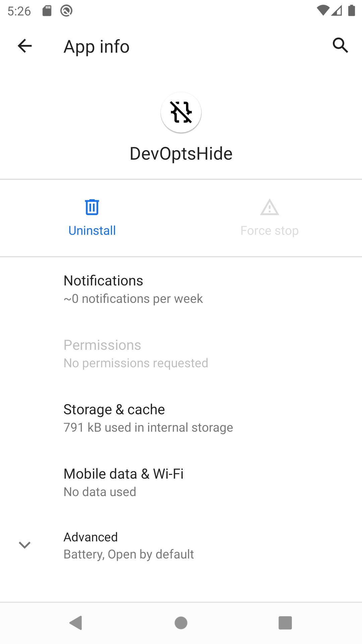Tap the Wi-Fi signal status icon
Screen dimensions: 362x644
pos(323,11)
